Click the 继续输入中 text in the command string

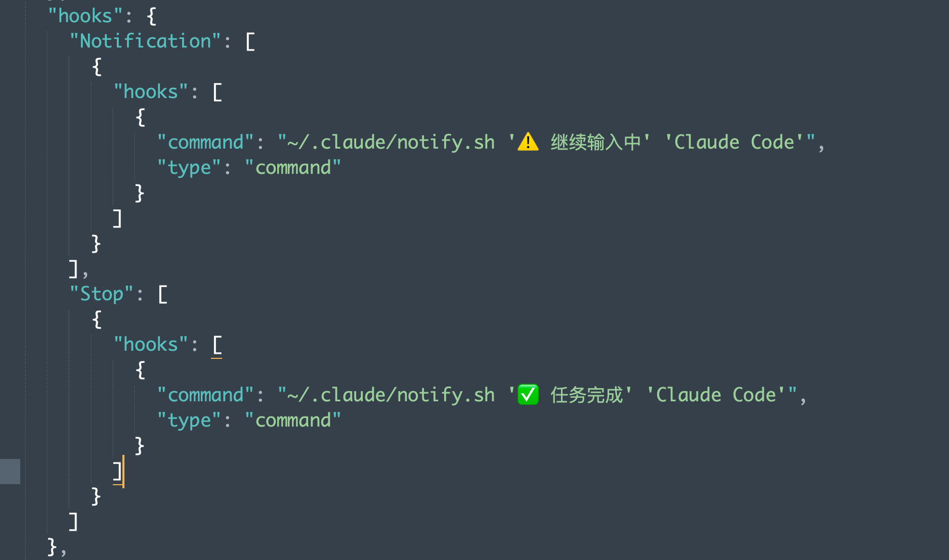click(x=595, y=142)
